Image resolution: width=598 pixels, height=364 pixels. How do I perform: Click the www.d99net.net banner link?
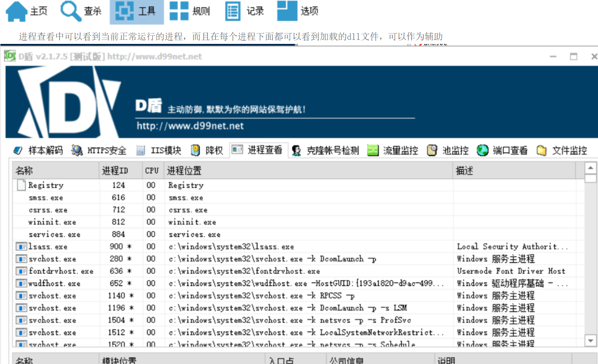190,126
